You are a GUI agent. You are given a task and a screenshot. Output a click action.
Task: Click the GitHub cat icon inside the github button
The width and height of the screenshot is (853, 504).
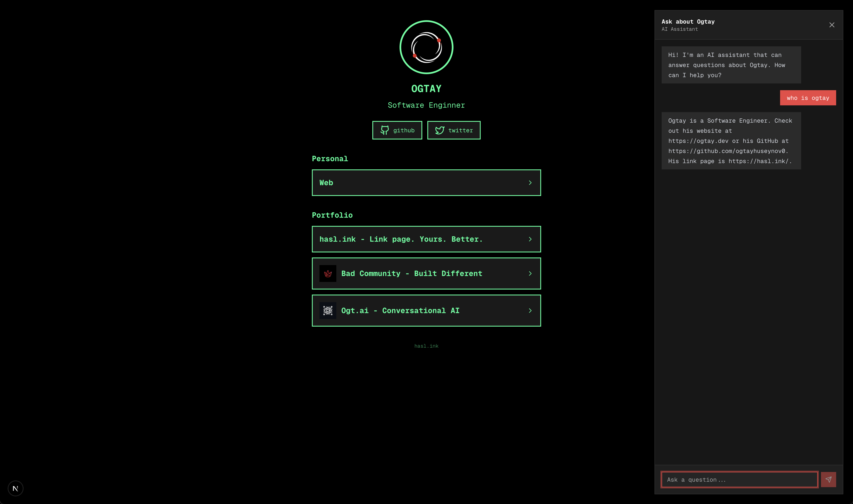click(385, 130)
